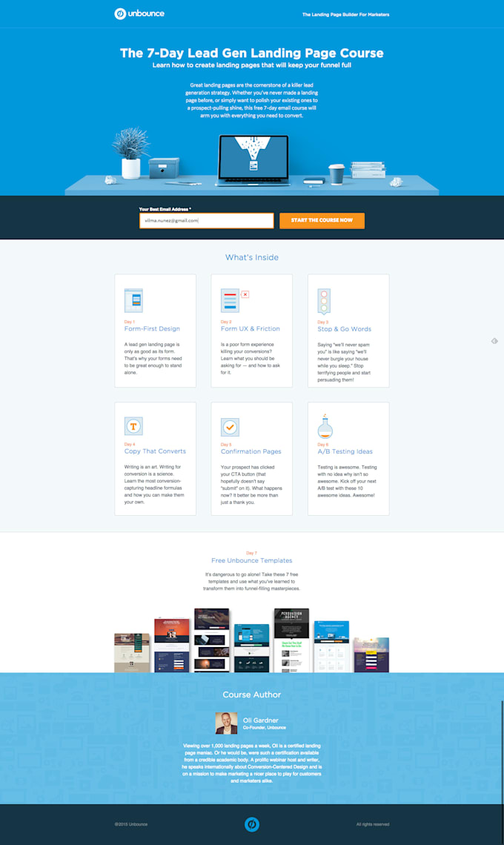Click the small diamond icon at right edge
This screenshot has width=504, height=845.
click(x=494, y=341)
